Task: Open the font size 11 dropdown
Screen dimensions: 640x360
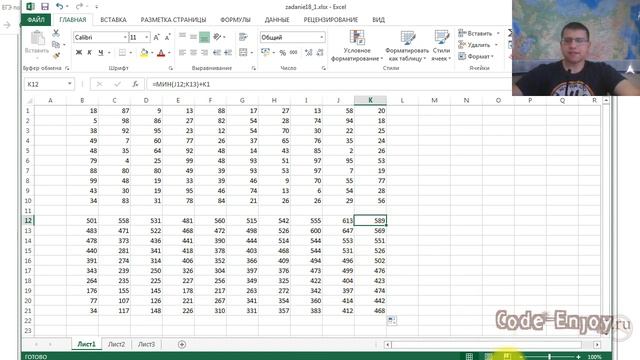Action: 147,37
